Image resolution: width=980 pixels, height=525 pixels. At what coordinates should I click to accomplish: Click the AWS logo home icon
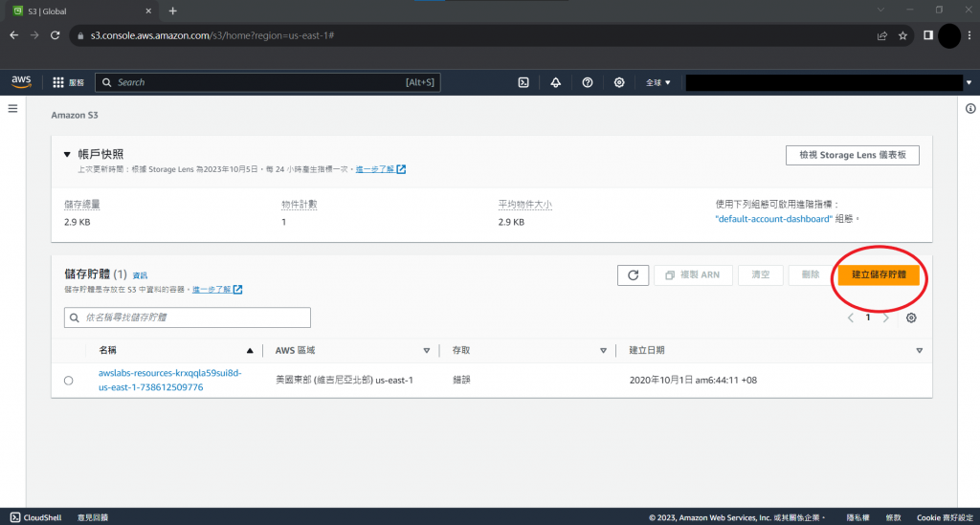[21, 82]
